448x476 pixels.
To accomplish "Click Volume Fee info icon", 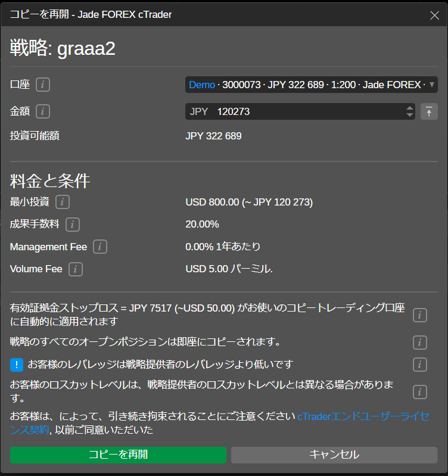I will coord(75,269).
